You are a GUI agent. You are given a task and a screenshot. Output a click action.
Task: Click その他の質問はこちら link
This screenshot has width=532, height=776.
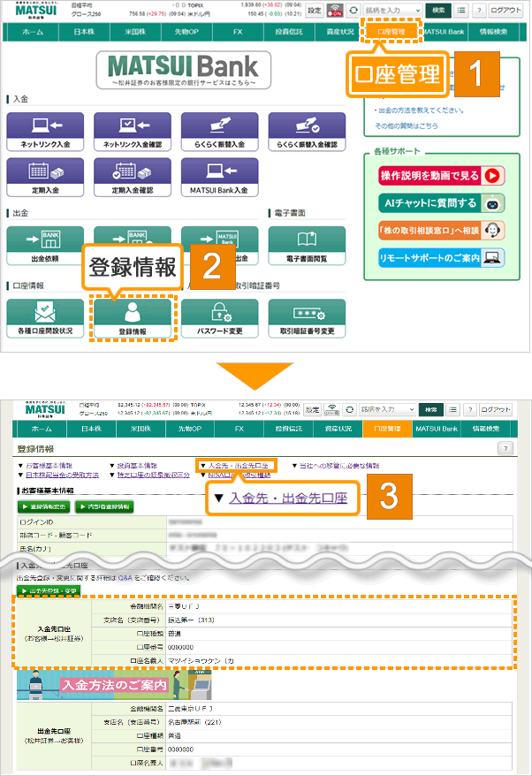pyautogui.click(x=406, y=126)
